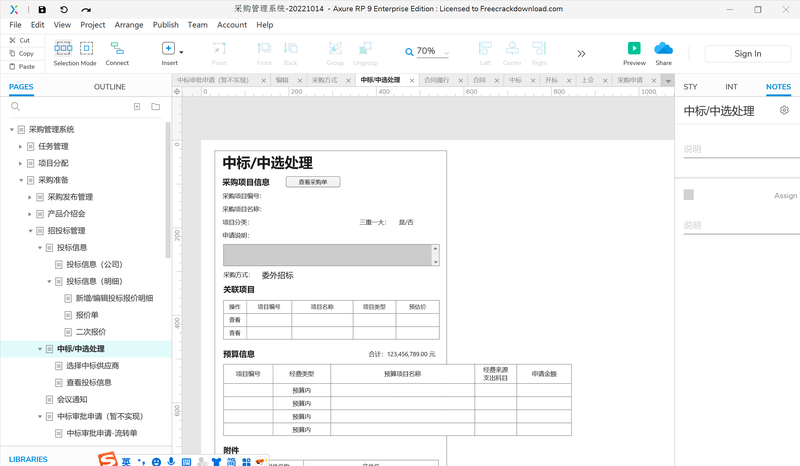Screen dimensions: 800x466
Task: Undo the last action
Action: 64,9
